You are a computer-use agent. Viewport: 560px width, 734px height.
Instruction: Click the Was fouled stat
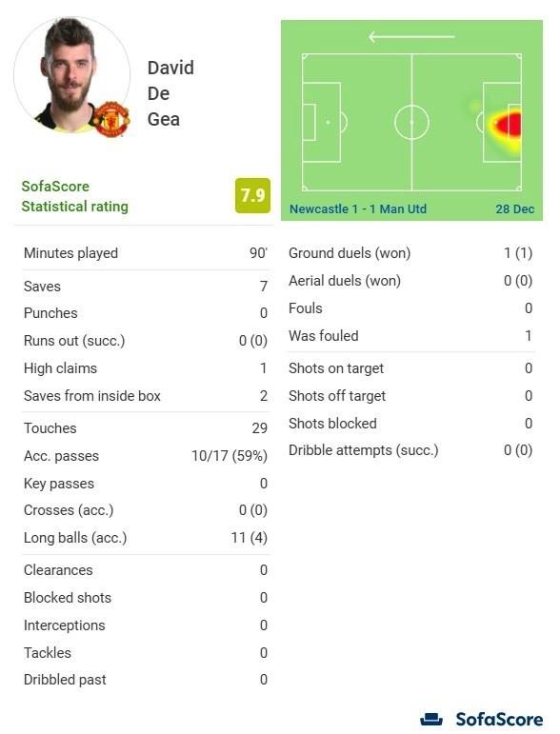click(410, 336)
